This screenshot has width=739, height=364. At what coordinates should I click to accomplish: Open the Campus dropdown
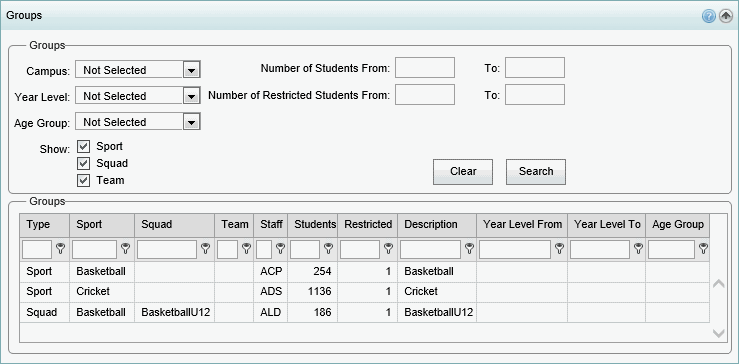191,69
